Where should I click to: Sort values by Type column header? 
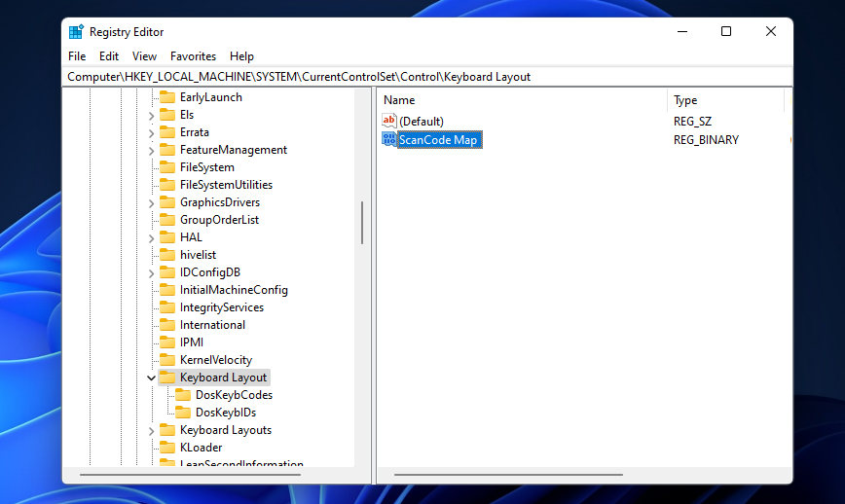(726, 100)
